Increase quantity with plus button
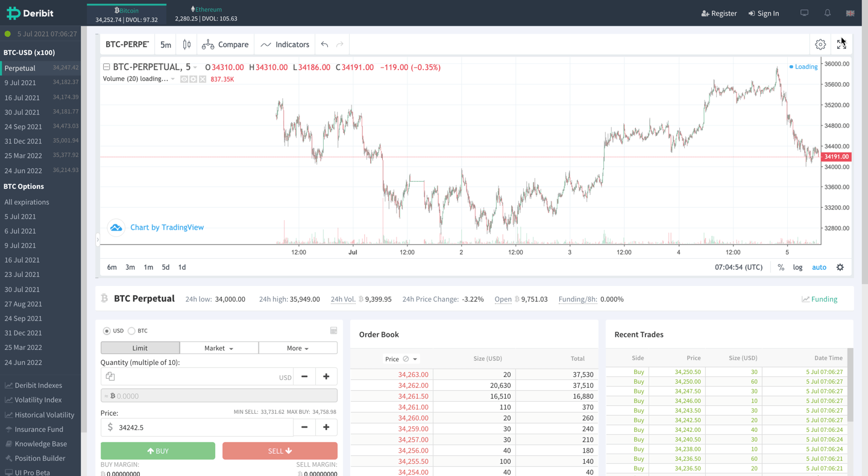Image resolution: width=868 pixels, height=476 pixels. [x=326, y=376]
